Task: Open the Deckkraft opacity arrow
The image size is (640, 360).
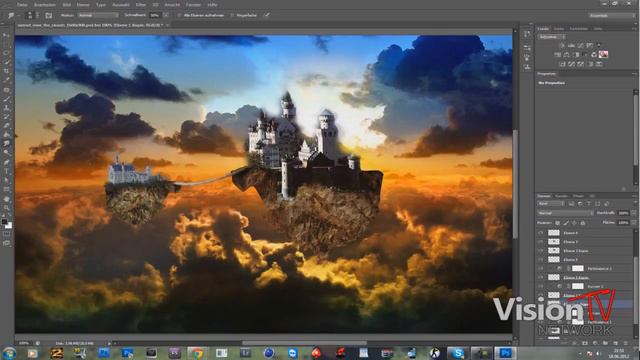Action: click(633, 213)
